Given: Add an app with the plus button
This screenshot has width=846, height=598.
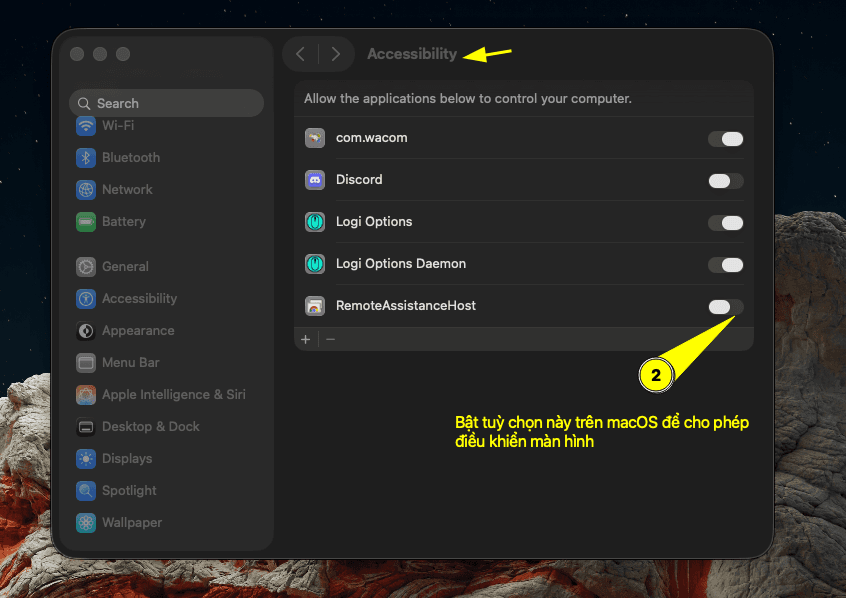Looking at the screenshot, I should pyautogui.click(x=306, y=339).
